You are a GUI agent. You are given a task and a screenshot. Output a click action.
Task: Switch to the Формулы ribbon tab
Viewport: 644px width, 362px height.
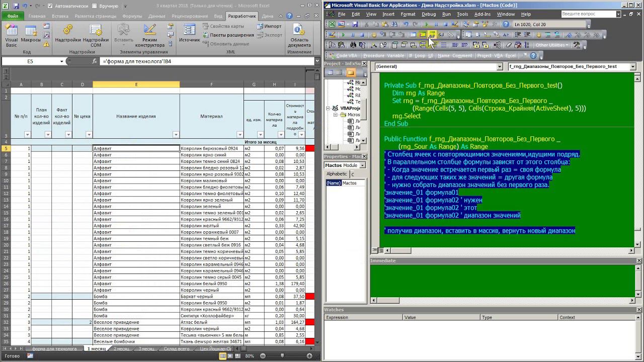coord(132,16)
